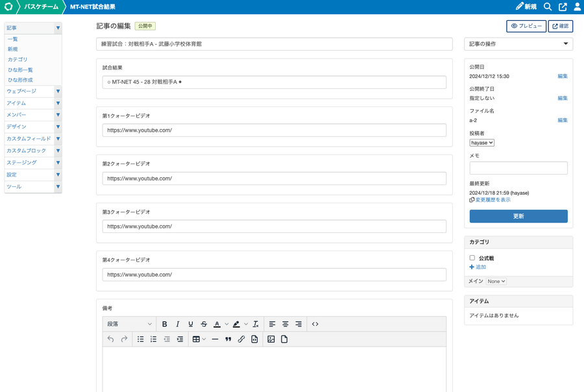
Task: Insert a link with the chain icon
Action: (241, 339)
